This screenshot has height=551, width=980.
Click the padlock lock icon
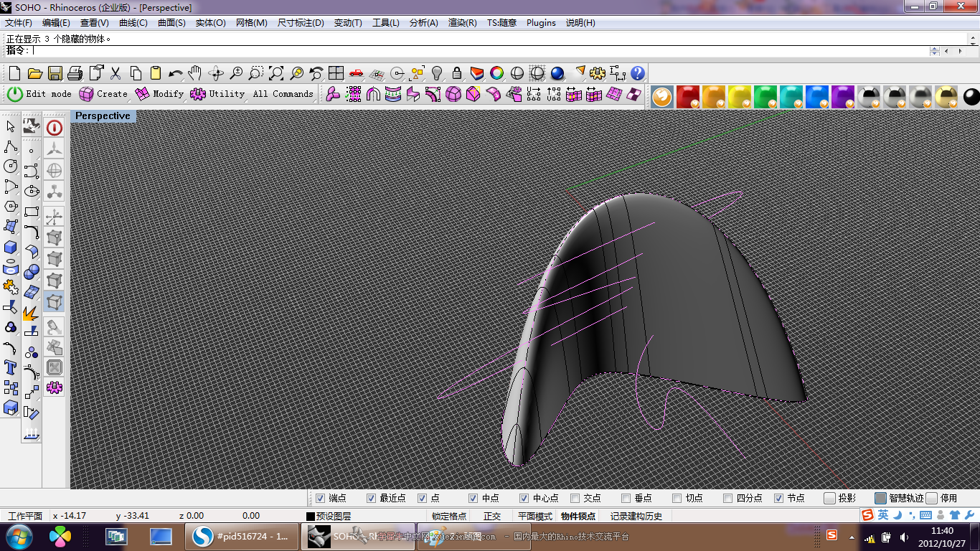(x=456, y=73)
